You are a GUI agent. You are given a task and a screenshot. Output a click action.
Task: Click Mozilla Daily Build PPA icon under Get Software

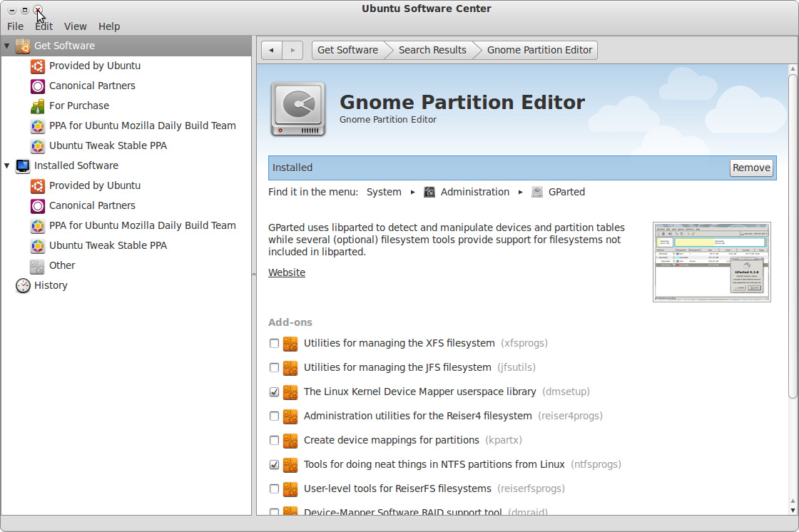(x=38, y=126)
